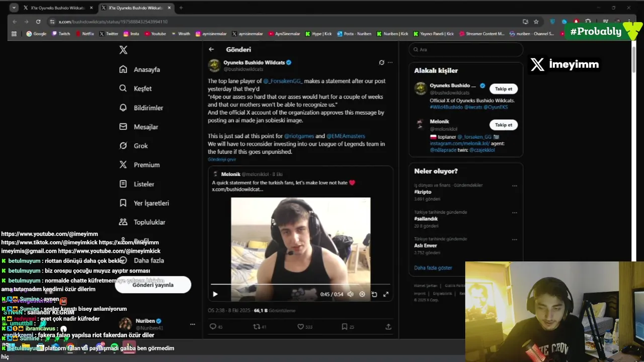This screenshot has width=644, height=362.
Task: Like the post with heart icon
Action: pyautogui.click(x=300, y=327)
